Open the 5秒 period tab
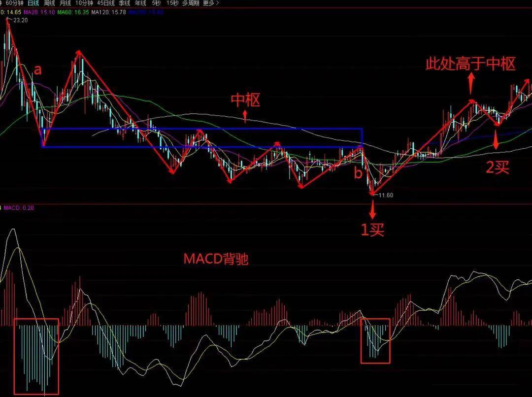532x397 pixels. (156, 3)
